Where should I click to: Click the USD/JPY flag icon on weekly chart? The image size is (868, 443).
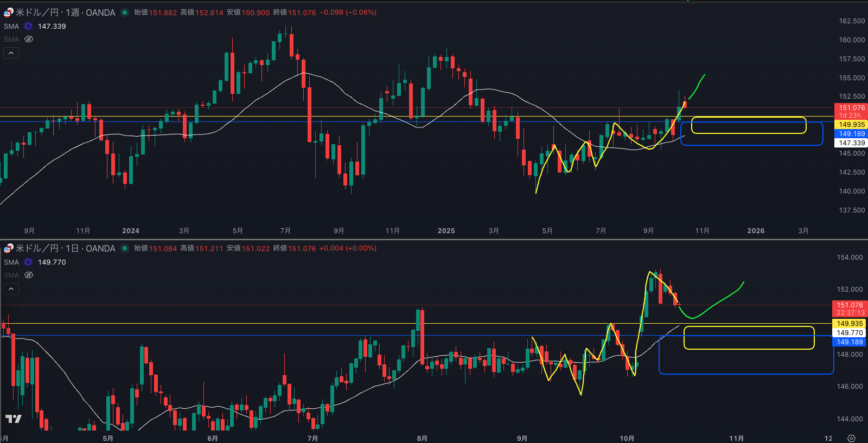tap(8, 12)
